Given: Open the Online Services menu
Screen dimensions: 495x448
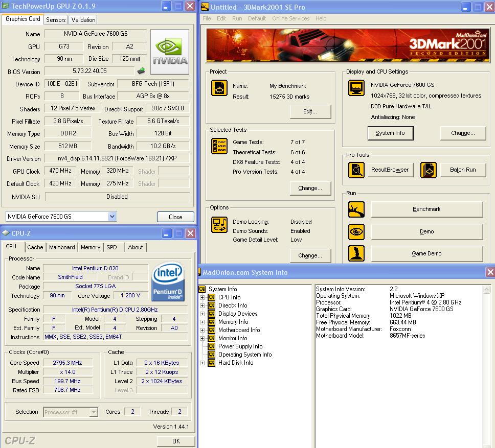Looking at the screenshot, I should [291, 18].
